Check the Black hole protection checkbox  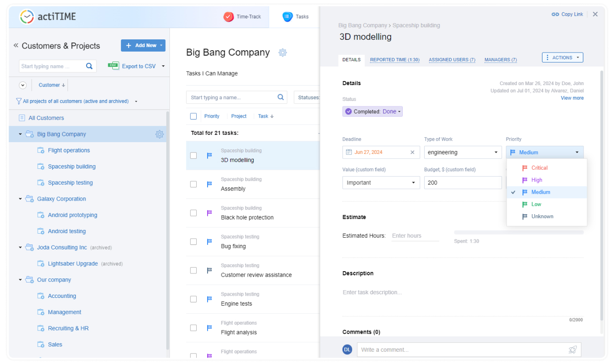tap(193, 213)
